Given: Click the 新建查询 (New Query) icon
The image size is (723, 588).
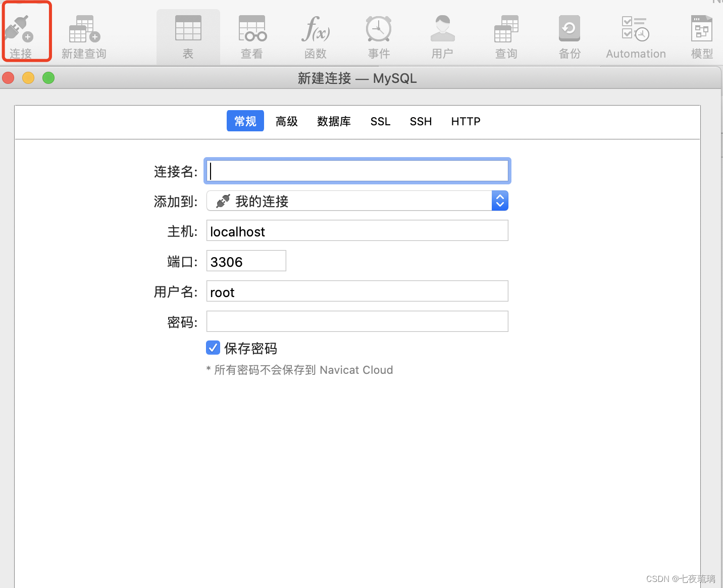Looking at the screenshot, I should [x=84, y=36].
